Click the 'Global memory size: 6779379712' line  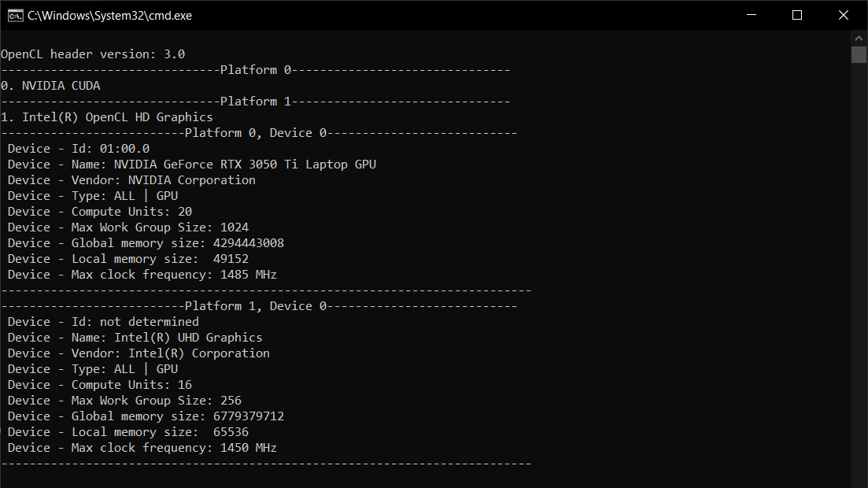(146, 416)
